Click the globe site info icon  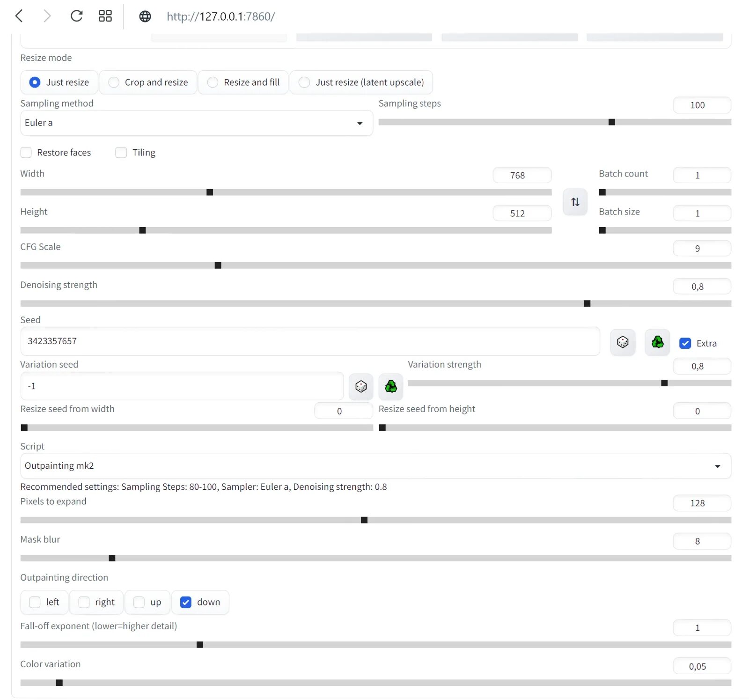point(145,16)
